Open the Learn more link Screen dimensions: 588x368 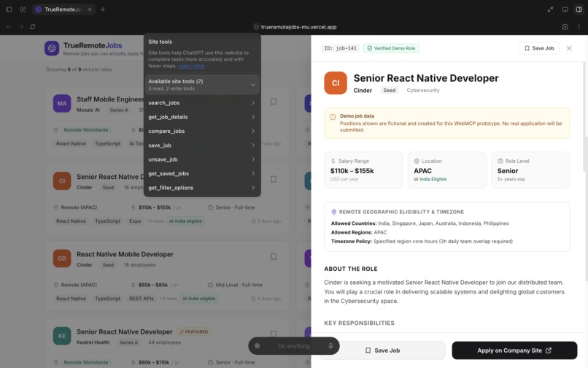191,66
